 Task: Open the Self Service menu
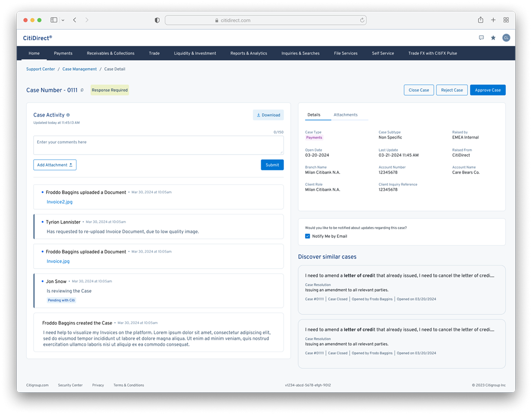(383, 53)
